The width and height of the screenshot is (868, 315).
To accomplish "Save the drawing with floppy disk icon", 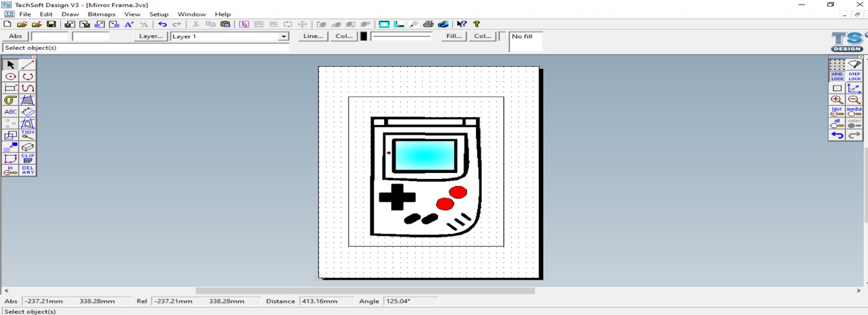I will point(51,24).
